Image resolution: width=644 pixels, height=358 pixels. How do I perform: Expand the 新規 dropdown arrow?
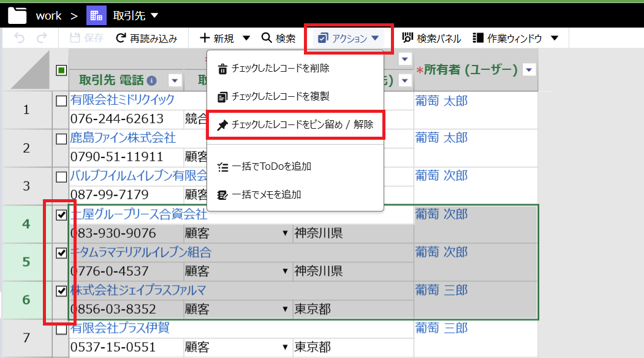pyautogui.click(x=246, y=38)
